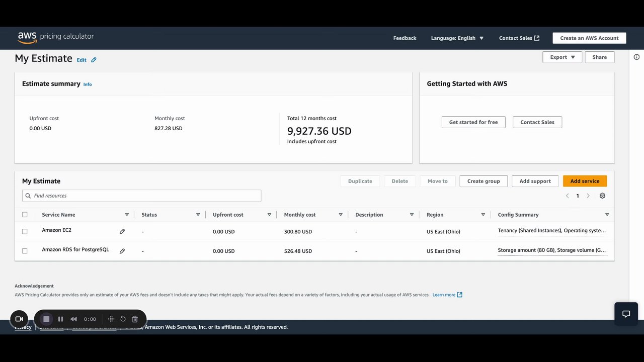Viewport: 644px width, 362px height.
Task: Click the orange Add service button
Action: tap(585, 181)
